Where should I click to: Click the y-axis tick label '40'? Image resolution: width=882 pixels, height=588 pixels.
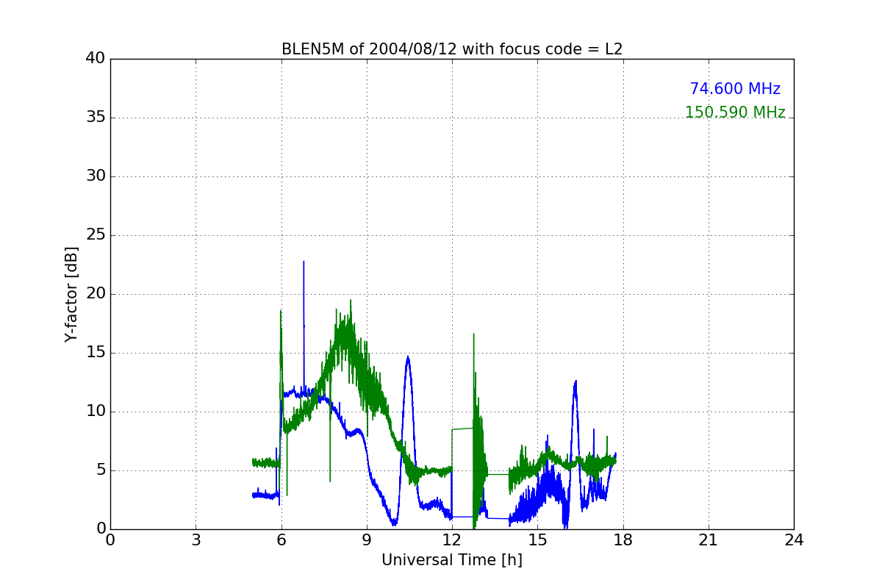click(x=96, y=59)
